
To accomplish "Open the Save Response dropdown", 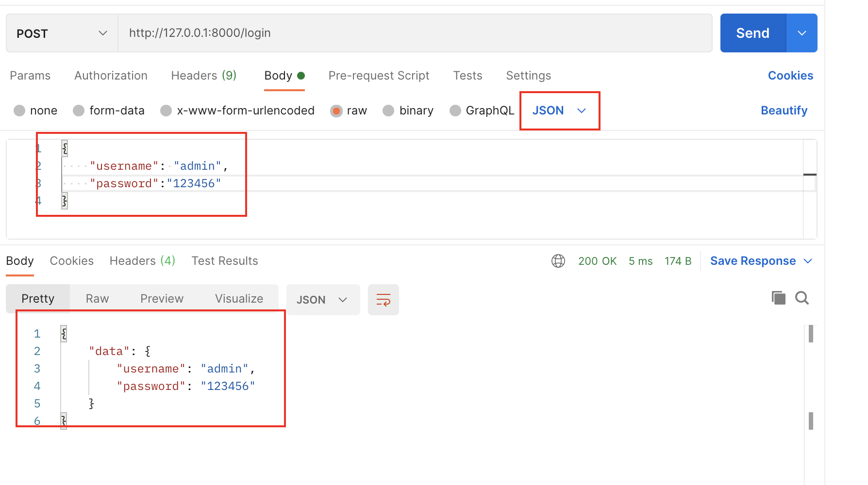I will [x=761, y=261].
